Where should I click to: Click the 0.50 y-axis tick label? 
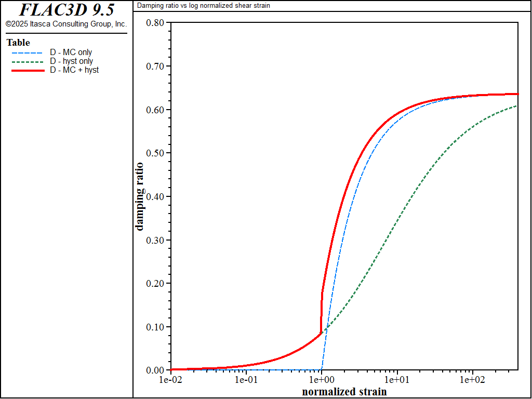[155, 153]
